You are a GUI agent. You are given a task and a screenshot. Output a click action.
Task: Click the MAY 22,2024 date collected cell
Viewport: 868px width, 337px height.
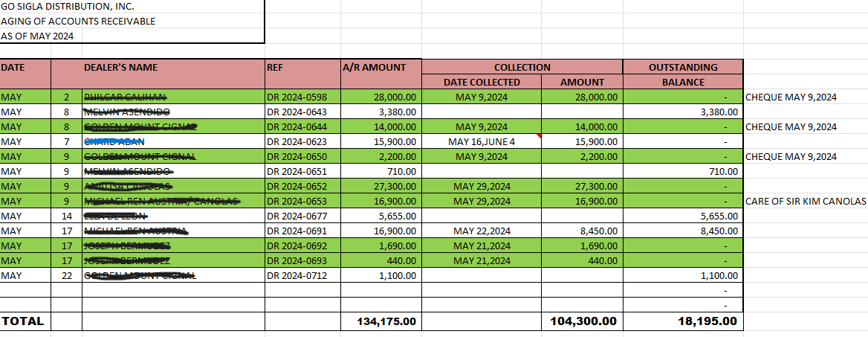coord(482,231)
